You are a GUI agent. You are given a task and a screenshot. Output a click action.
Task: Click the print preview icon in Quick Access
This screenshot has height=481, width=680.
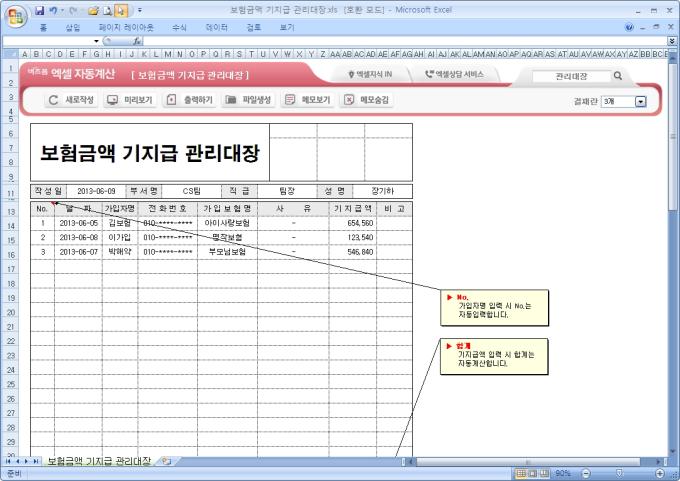108,10
